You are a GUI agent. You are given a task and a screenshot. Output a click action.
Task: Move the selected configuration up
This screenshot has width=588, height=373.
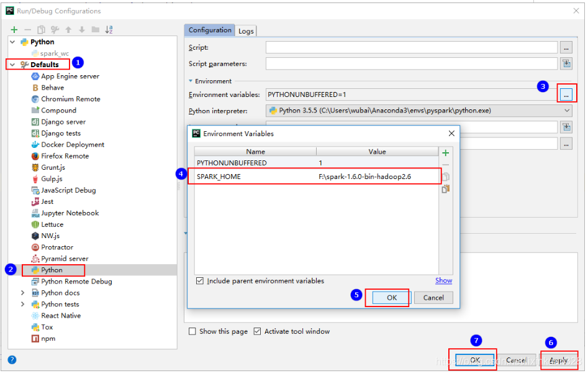coord(68,29)
